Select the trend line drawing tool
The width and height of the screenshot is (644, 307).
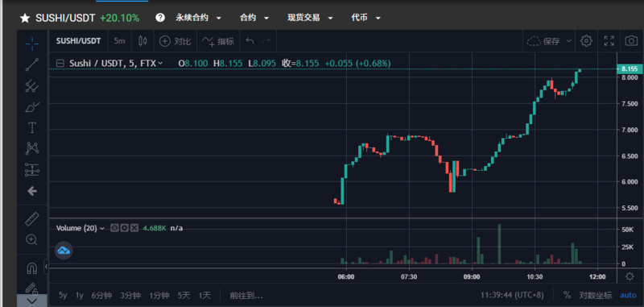pos(32,64)
